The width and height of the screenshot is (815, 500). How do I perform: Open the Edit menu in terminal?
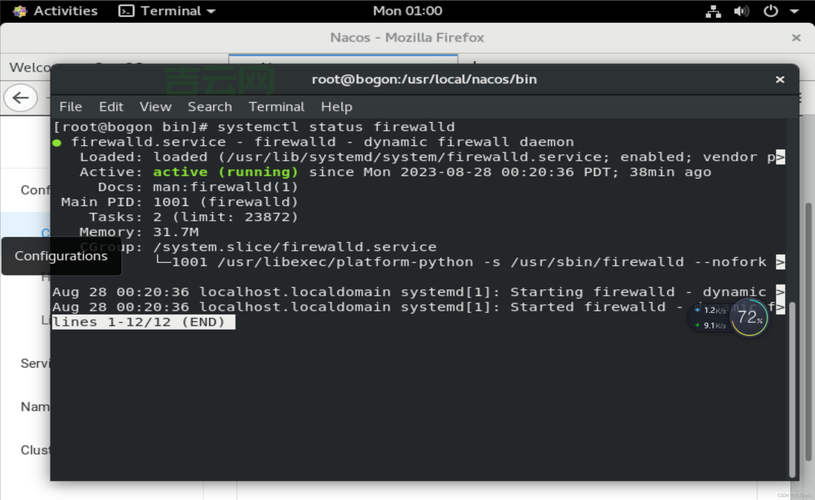[x=111, y=107]
